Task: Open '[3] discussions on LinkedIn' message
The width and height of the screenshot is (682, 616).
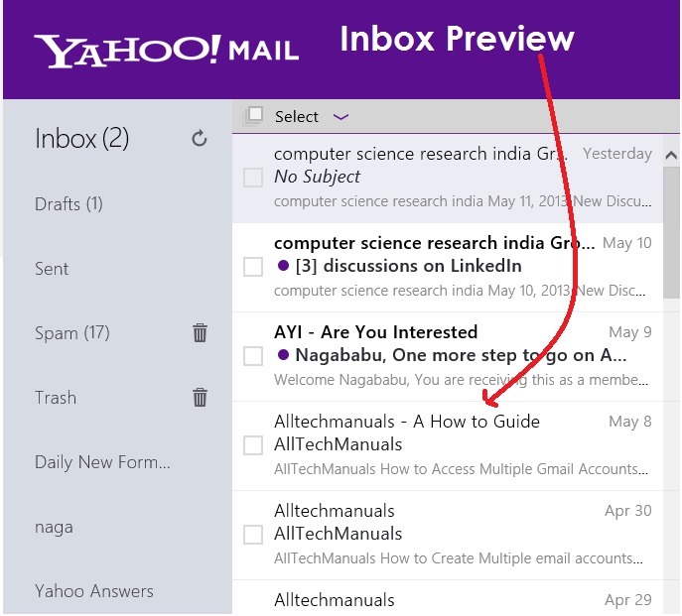Action: tap(448, 268)
